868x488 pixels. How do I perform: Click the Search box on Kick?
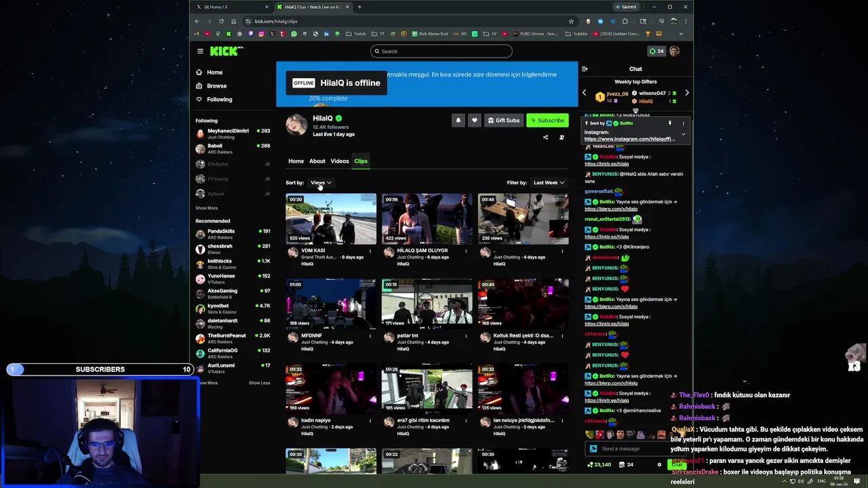click(x=441, y=52)
